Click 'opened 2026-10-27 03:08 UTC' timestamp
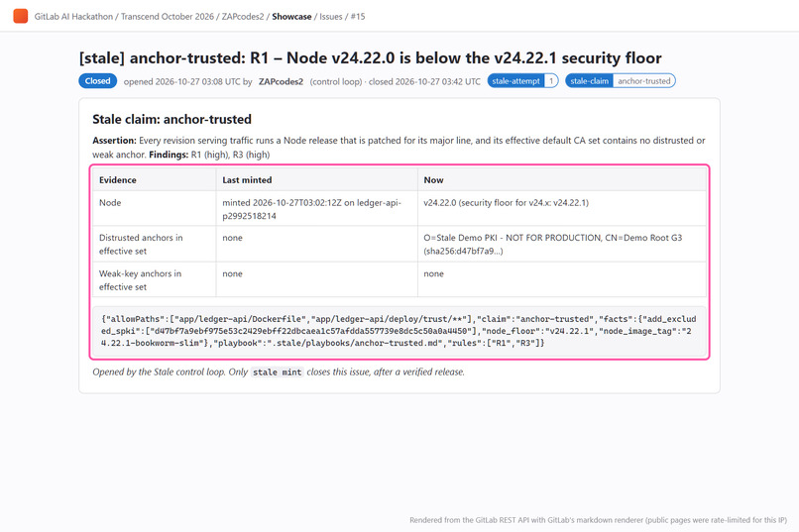The height and width of the screenshot is (532, 799). pos(182,81)
